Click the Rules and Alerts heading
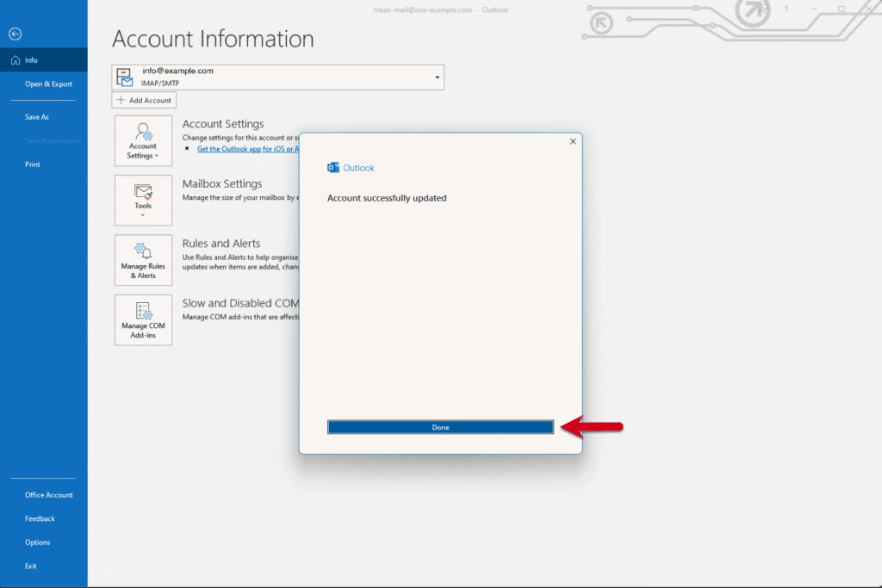The height and width of the screenshot is (588, 882). tap(221, 244)
